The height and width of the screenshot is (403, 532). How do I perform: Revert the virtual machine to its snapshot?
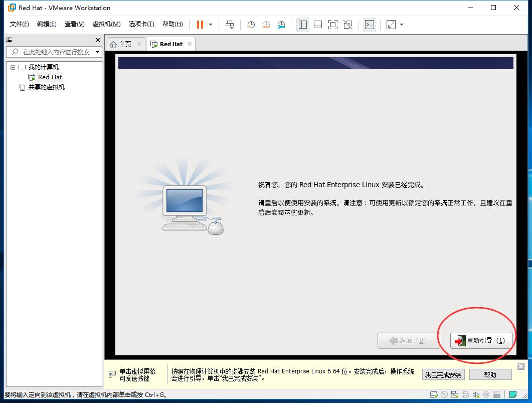pos(266,25)
